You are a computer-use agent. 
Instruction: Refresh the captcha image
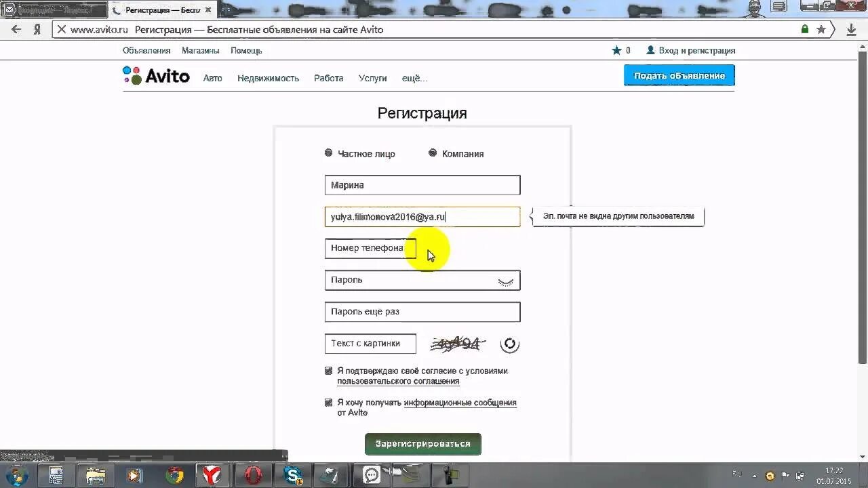click(x=509, y=344)
